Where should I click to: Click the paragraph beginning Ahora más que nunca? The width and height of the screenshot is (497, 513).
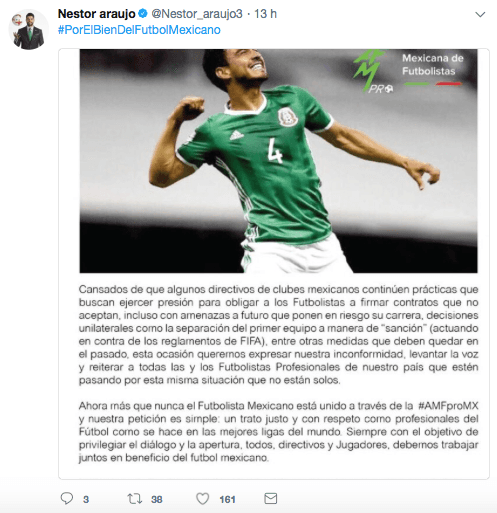tap(278, 431)
